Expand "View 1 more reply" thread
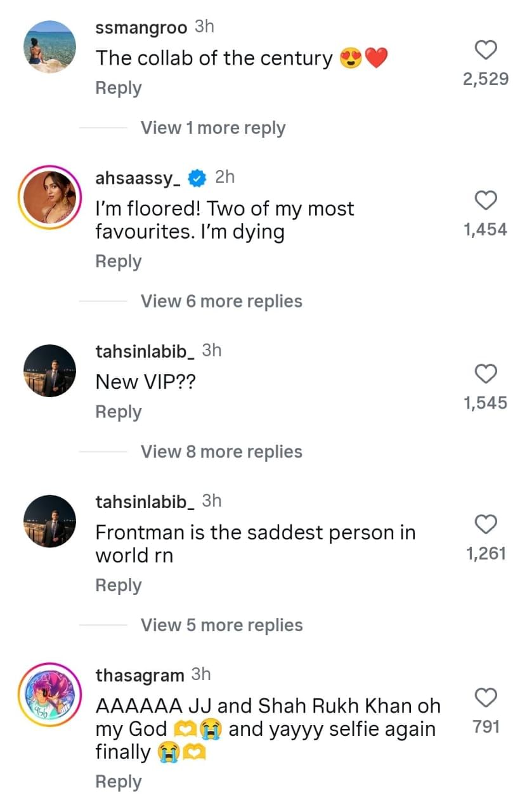Screen dimensions: 527x812 tap(213, 128)
